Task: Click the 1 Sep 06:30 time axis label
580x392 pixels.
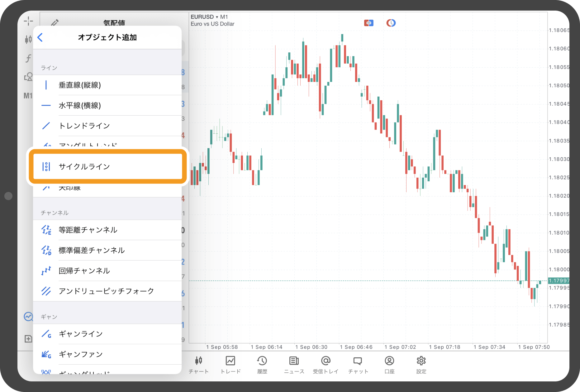Action: 311,347
